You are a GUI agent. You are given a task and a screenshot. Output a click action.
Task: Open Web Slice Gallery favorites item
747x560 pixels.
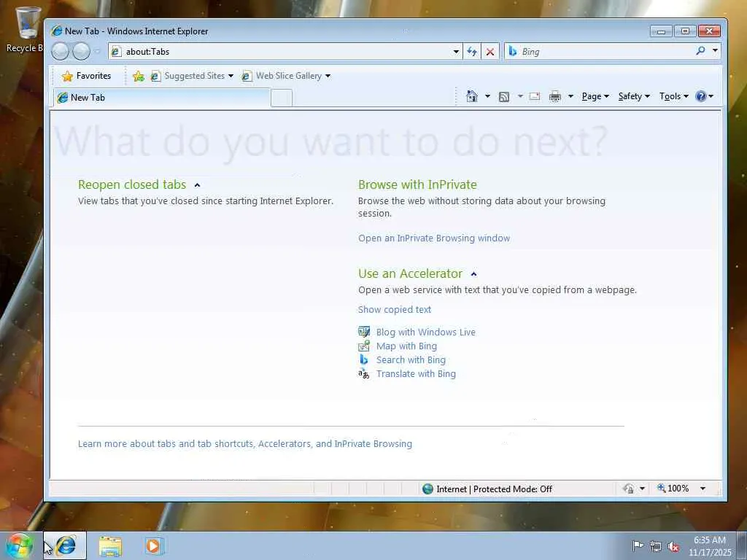tap(286, 76)
